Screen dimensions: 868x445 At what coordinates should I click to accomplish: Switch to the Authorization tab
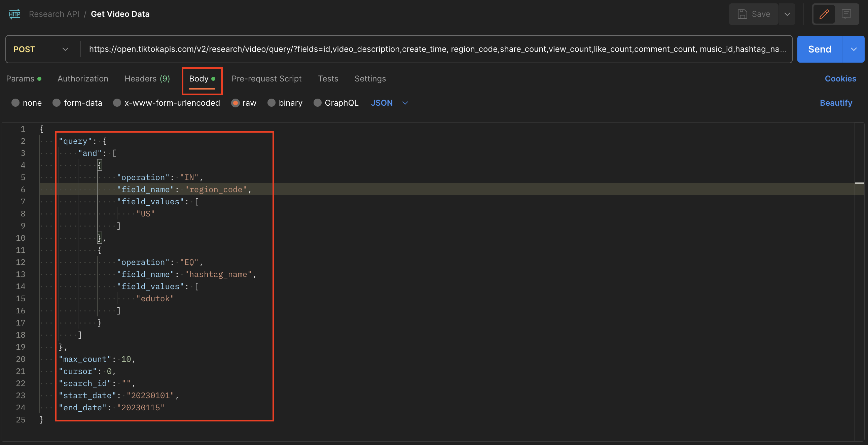[83, 78]
